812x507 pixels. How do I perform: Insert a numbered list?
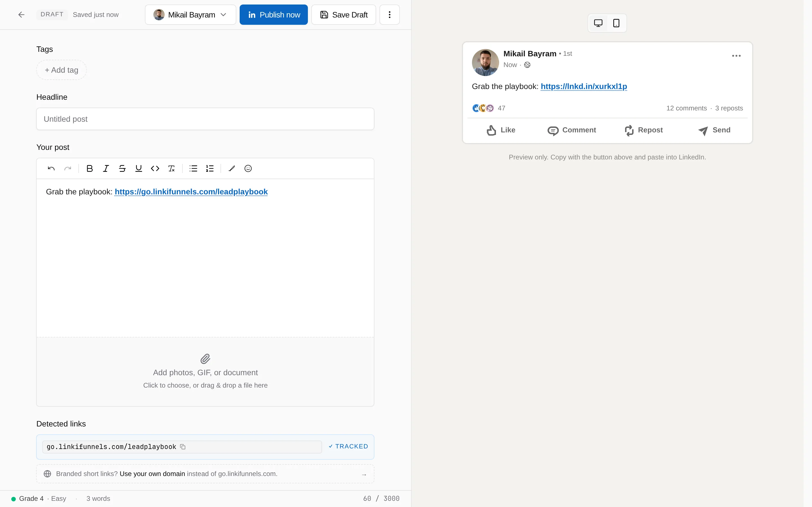pos(210,168)
